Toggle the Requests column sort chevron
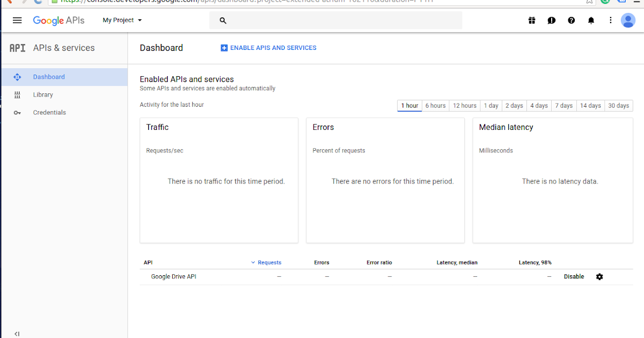644x338 pixels. coord(253,262)
